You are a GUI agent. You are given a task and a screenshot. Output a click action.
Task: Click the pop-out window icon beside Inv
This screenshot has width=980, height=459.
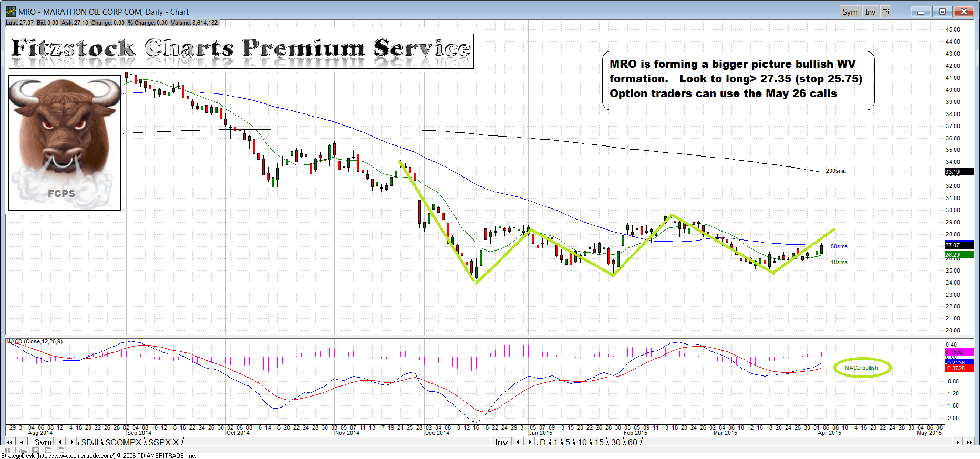[886, 12]
